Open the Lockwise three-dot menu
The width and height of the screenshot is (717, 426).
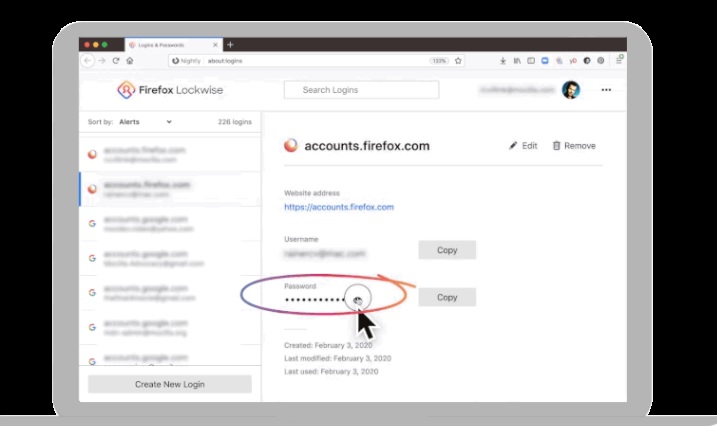[x=606, y=90]
